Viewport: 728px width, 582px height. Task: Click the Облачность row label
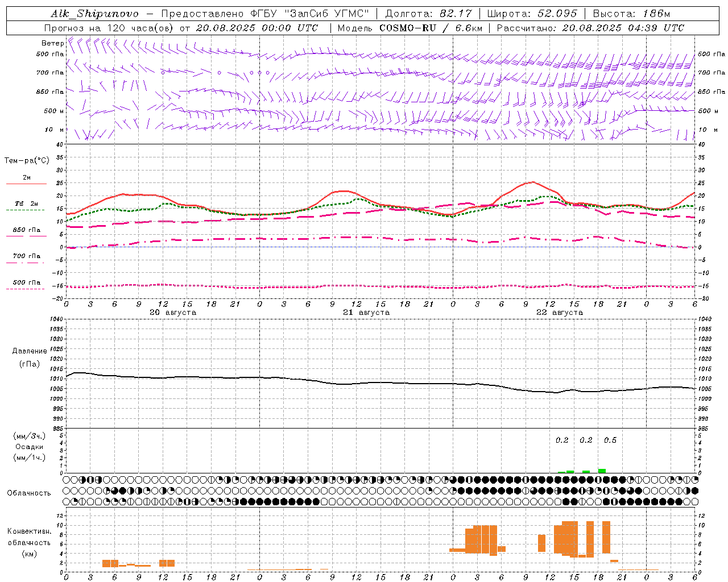(x=29, y=493)
